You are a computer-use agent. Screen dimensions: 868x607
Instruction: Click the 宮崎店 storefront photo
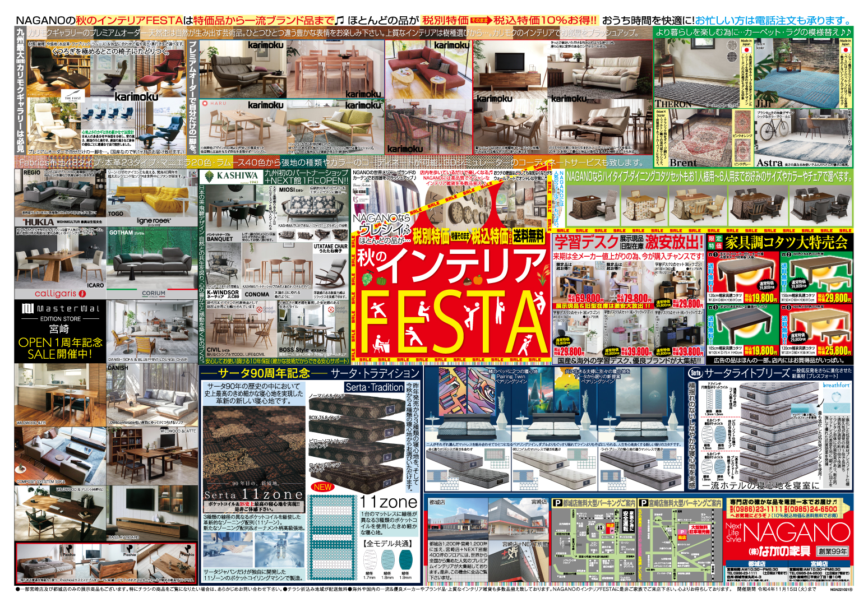point(519,519)
